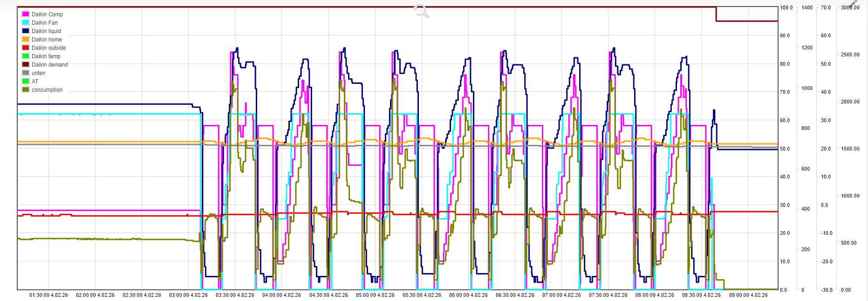Toggle the Daikin Comp series in the legend

(47, 14)
